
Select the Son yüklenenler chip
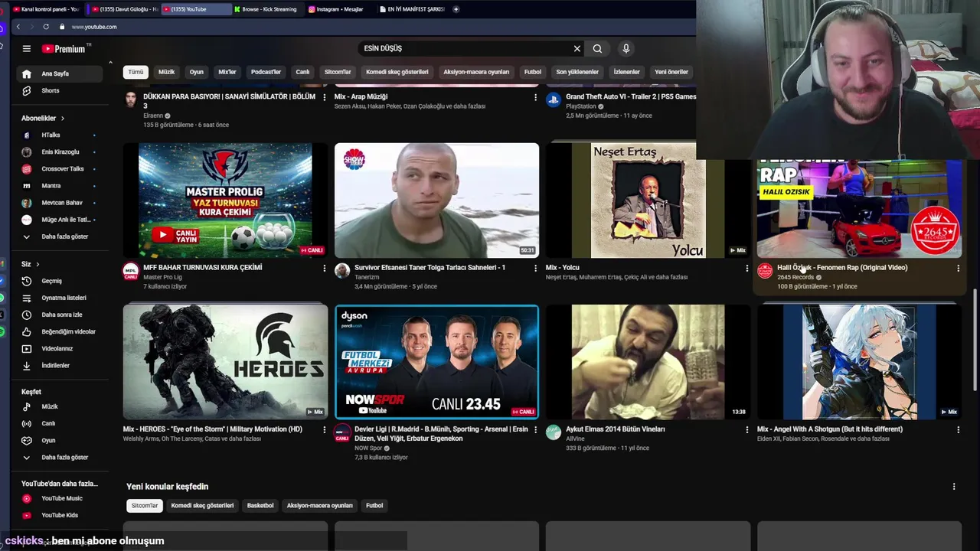tap(577, 72)
